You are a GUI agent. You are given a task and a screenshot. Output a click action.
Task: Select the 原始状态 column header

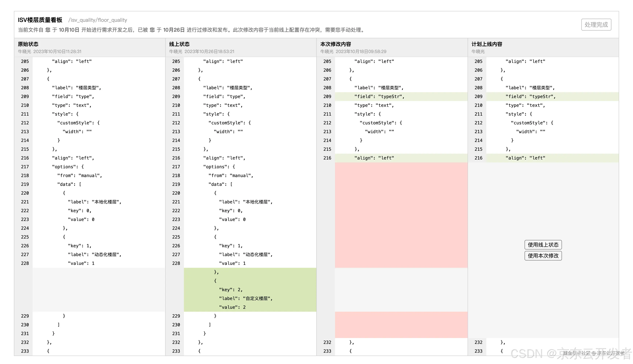click(28, 44)
